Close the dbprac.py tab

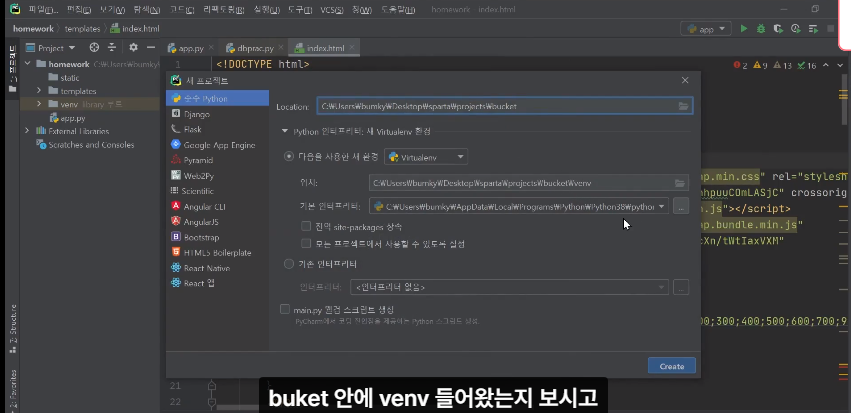click(x=281, y=48)
